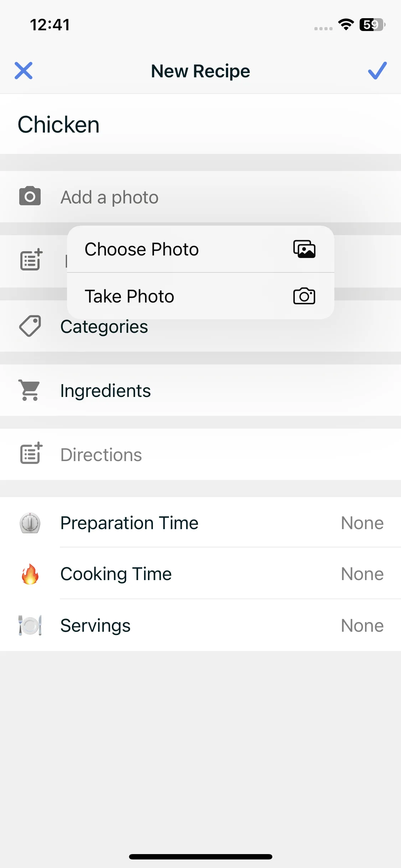
Task: Tap the photo library icon in popup
Action: 304,249
